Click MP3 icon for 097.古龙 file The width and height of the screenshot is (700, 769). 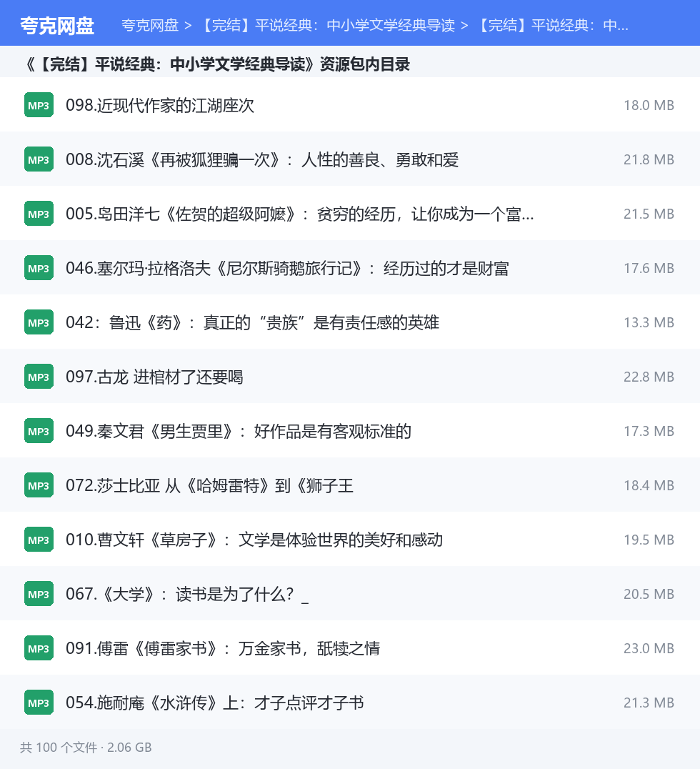point(39,377)
